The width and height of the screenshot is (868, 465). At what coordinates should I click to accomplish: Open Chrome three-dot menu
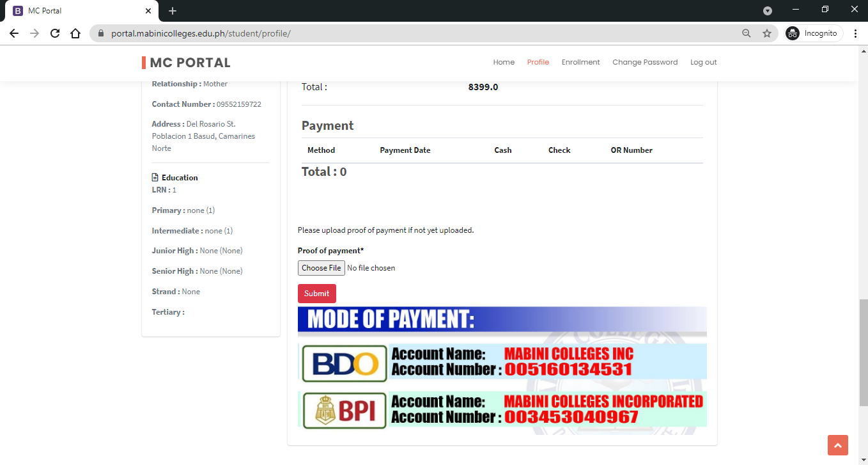(x=855, y=33)
